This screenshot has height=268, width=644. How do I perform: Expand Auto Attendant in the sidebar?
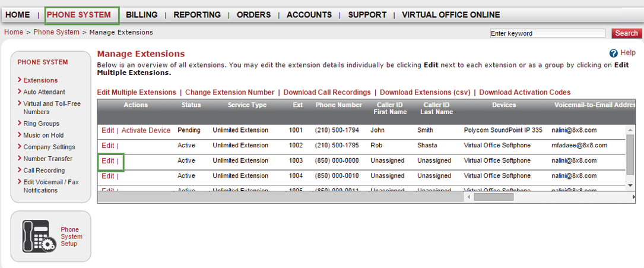pos(44,92)
